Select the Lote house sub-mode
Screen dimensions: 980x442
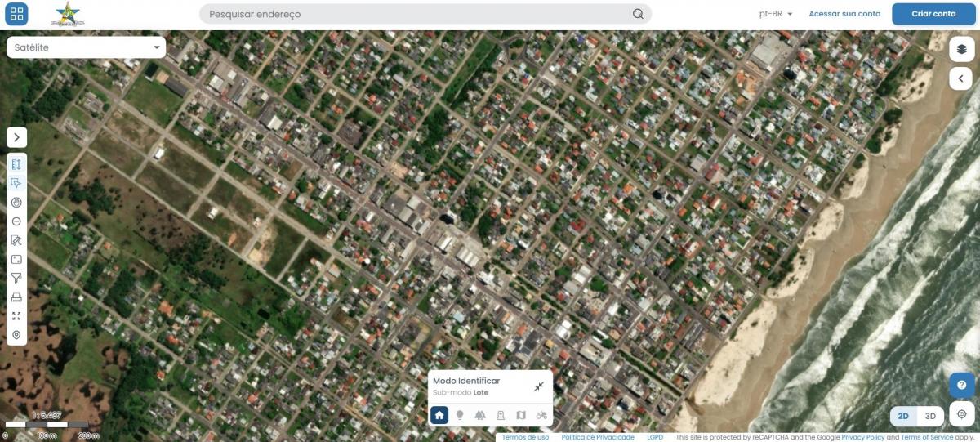439,415
